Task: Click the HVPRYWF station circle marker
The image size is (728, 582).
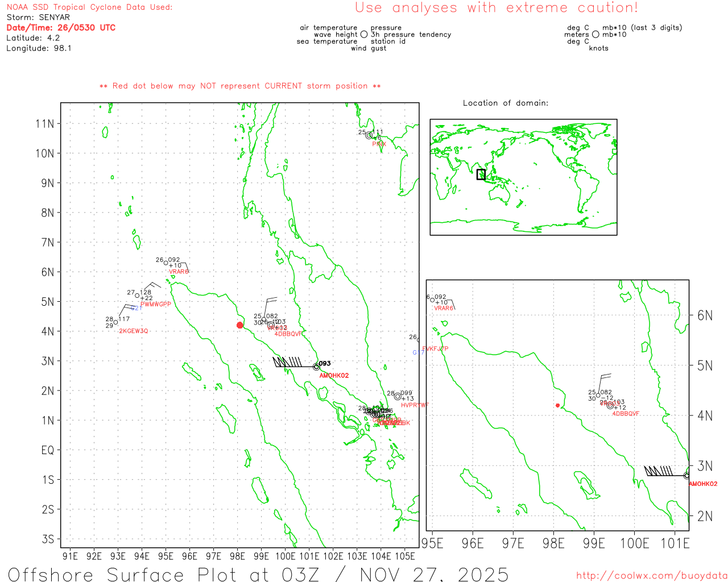Action: (x=398, y=397)
